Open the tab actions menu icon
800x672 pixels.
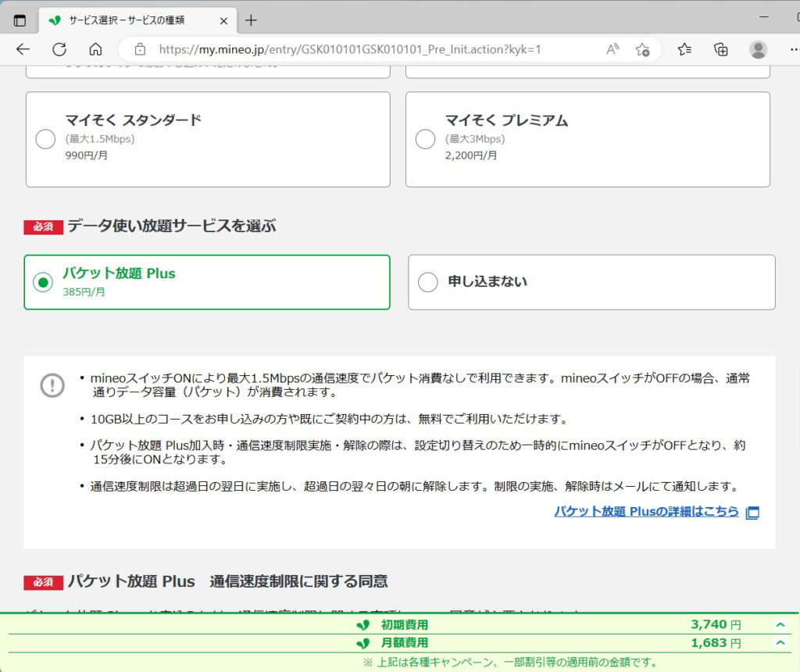20,20
